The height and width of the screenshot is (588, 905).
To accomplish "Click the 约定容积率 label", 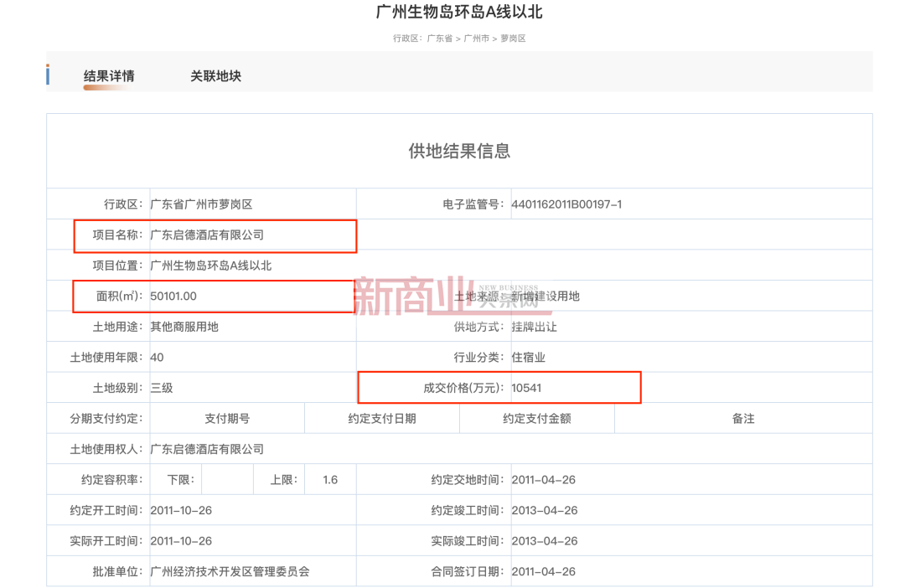I will click(112, 479).
